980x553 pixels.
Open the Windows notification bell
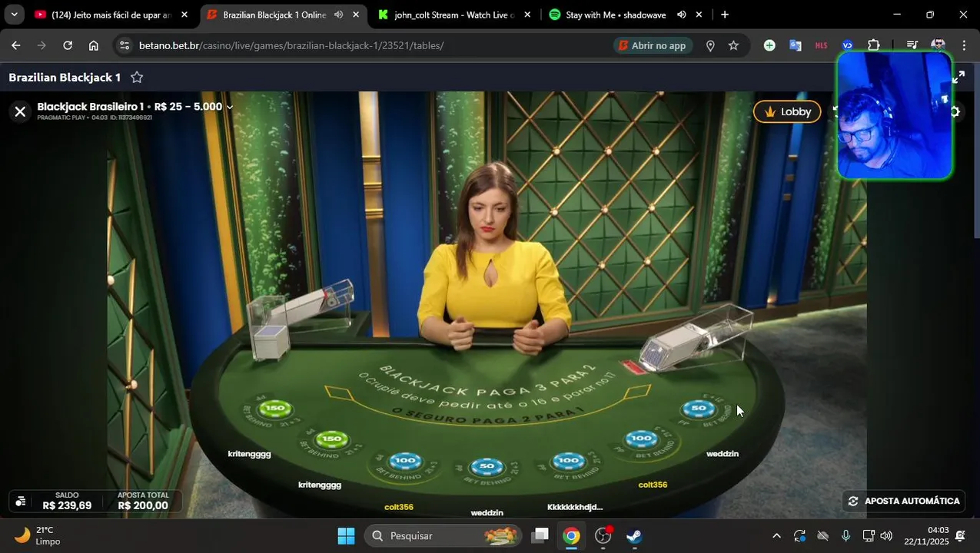(960, 535)
